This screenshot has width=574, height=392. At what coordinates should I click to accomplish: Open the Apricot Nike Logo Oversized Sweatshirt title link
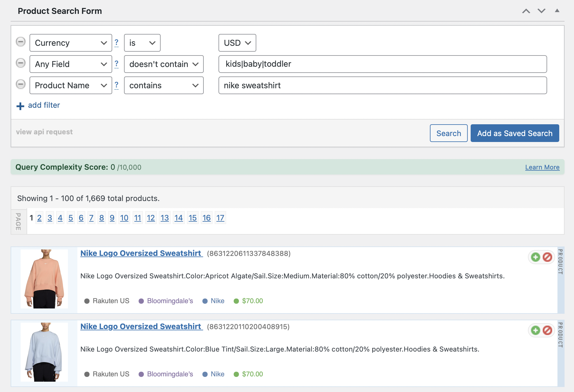(142, 253)
